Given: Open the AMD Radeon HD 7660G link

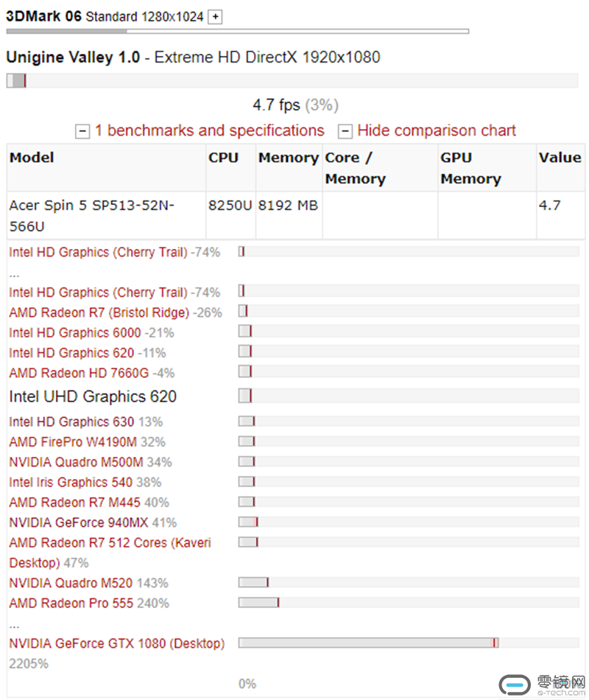Looking at the screenshot, I should point(79,373).
